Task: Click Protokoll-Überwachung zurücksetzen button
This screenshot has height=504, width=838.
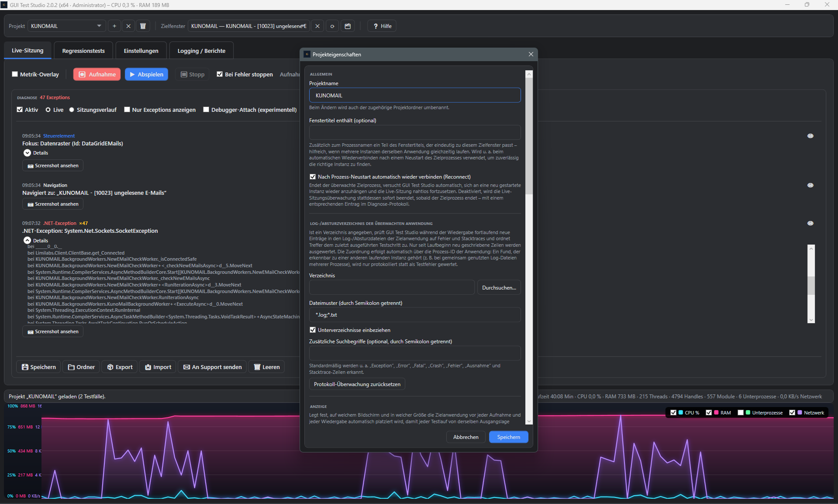Action: click(357, 384)
